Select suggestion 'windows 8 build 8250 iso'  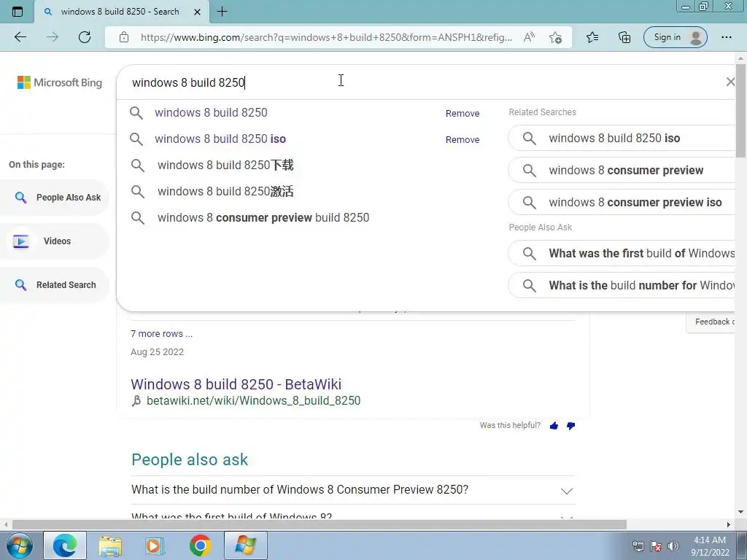[x=220, y=139]
